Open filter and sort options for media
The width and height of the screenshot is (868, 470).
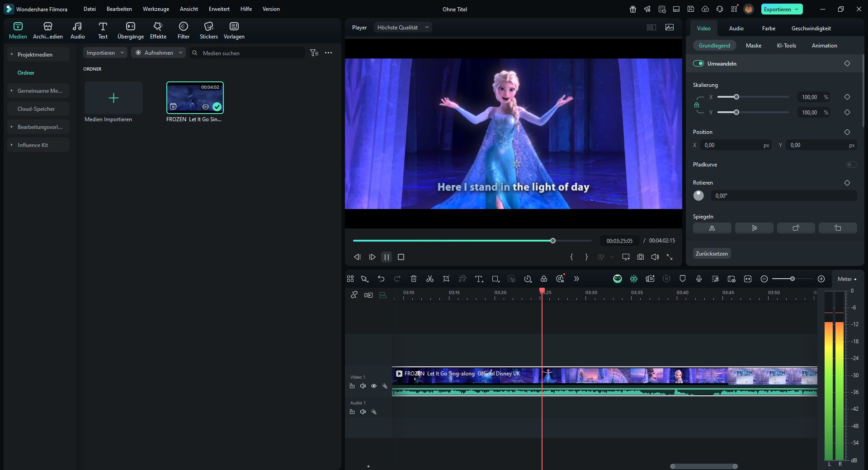click(314, 53)
